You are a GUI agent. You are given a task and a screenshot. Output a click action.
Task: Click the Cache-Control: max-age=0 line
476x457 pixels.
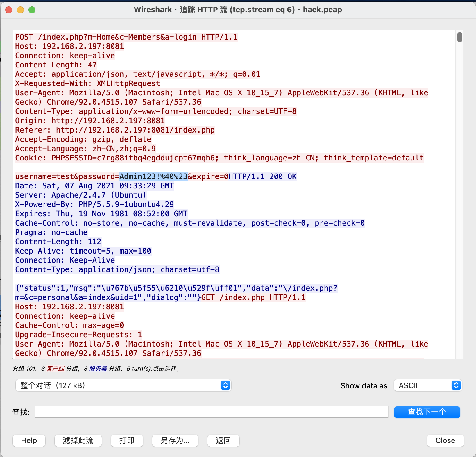[x=69, y=325]
